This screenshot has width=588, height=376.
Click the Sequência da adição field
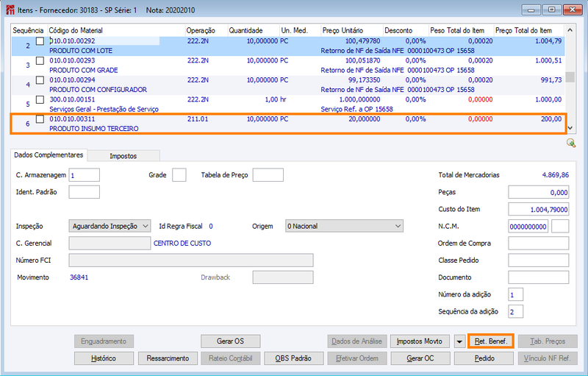[x=516, y=312]
